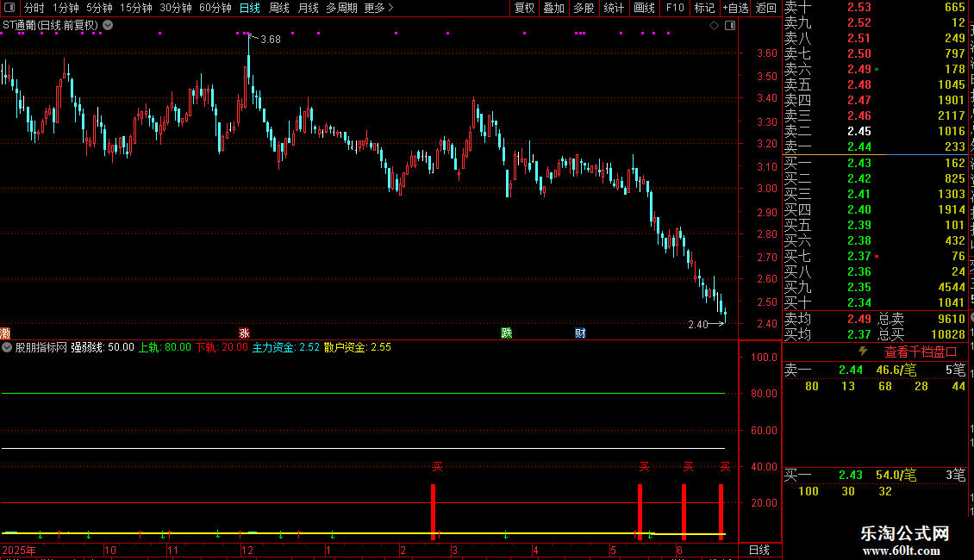The image size is (974, 560).
Task: Click 买一 price 2.43 in order book
Action: [859, 163]
